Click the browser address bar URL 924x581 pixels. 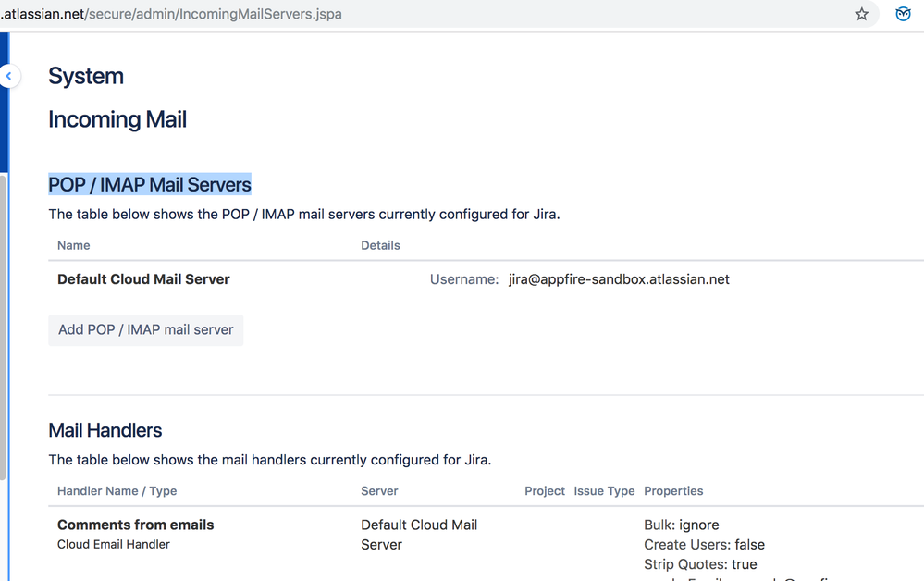[171, 14]
